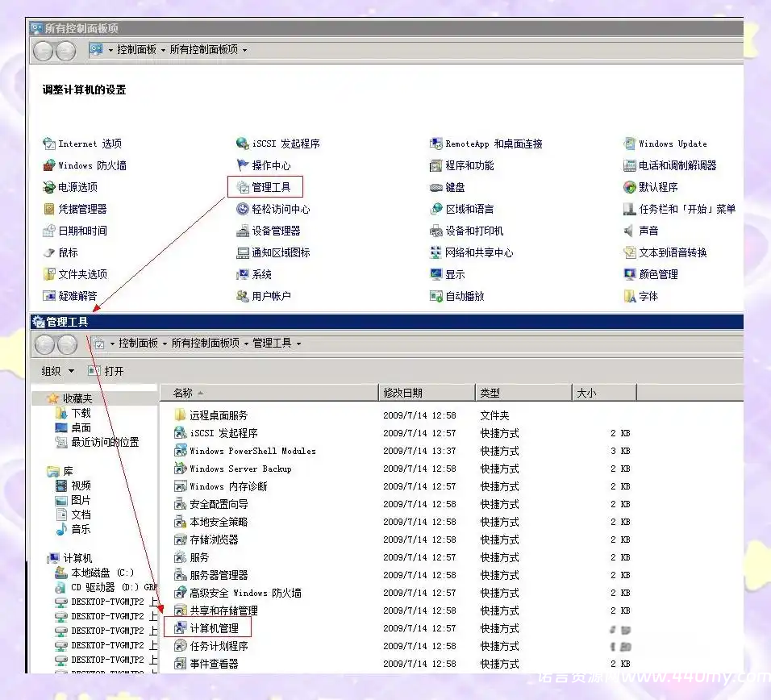Screen dimensions: 771x700
Task: Expand 管理工具 breadcrumb dropdown arrow
Action: pos(298,344)
